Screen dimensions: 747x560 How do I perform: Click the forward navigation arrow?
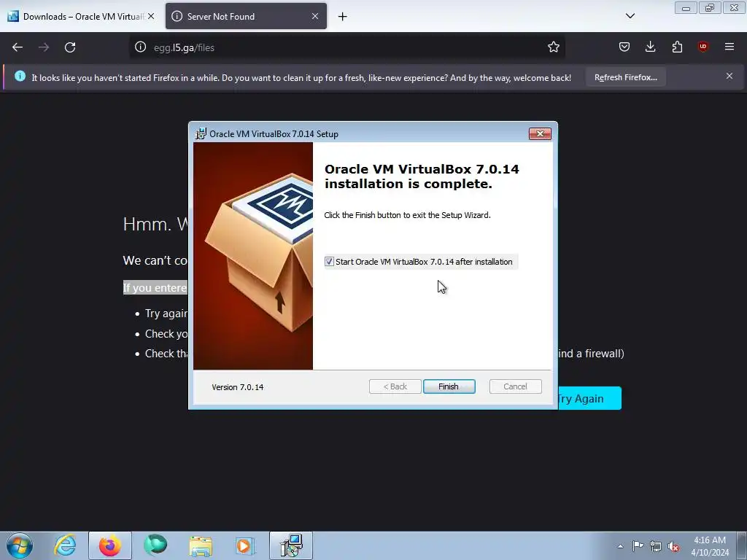pyautogui.click(x=44, y=47)
